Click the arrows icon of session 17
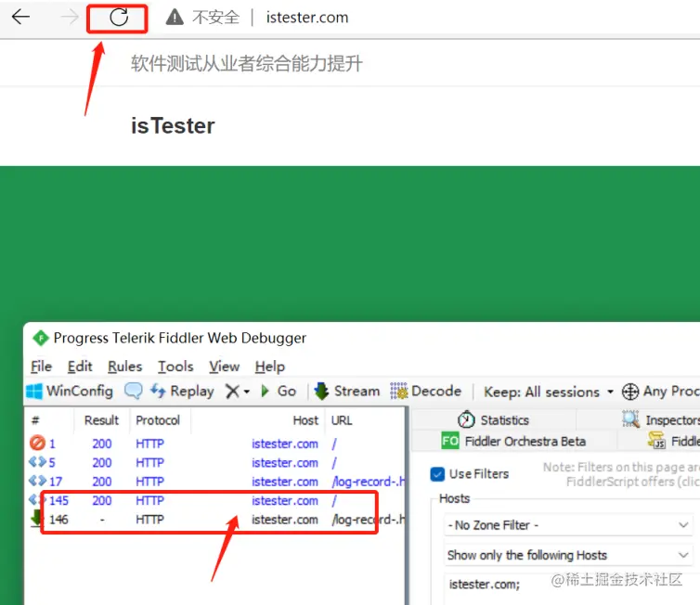 (37, 481)
